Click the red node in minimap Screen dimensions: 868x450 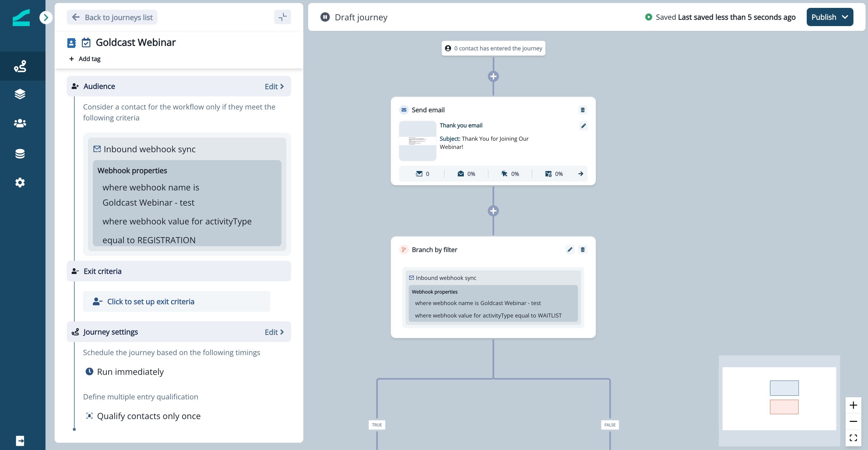[784, 407]
